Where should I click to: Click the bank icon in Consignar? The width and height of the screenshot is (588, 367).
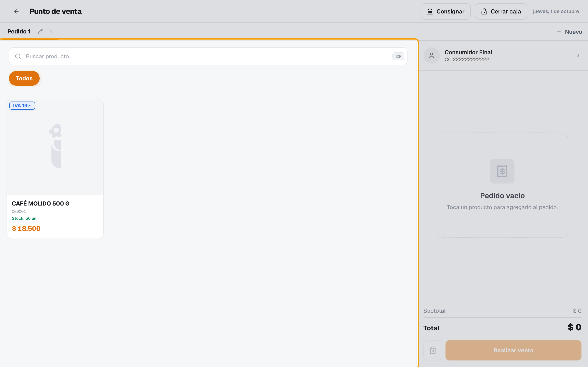430,11
